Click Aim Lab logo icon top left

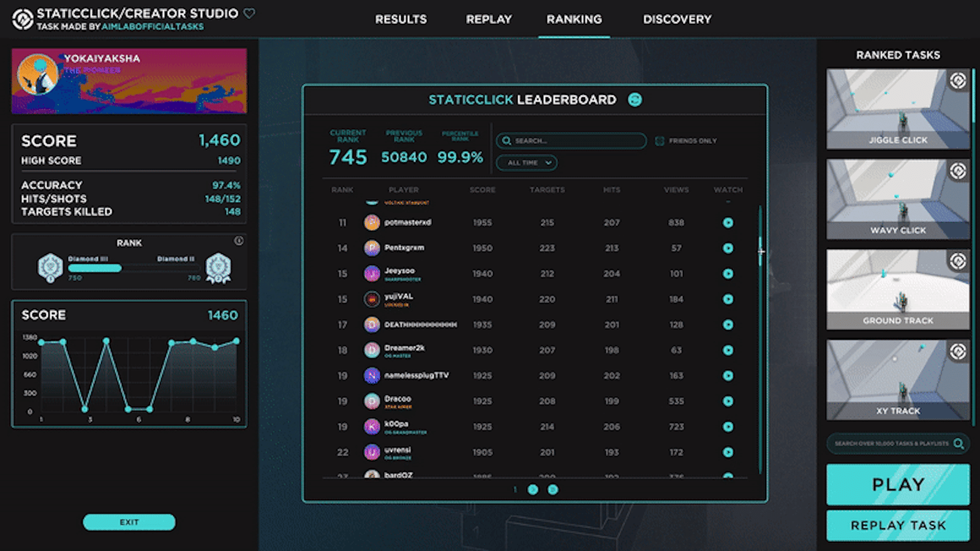tap(23, 19)
